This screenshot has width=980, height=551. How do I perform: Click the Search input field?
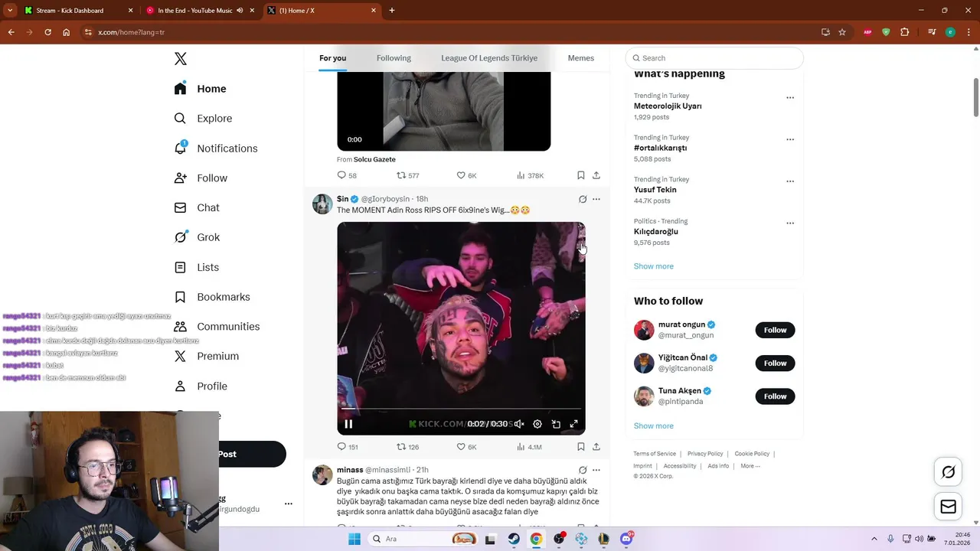click(714, 58)
